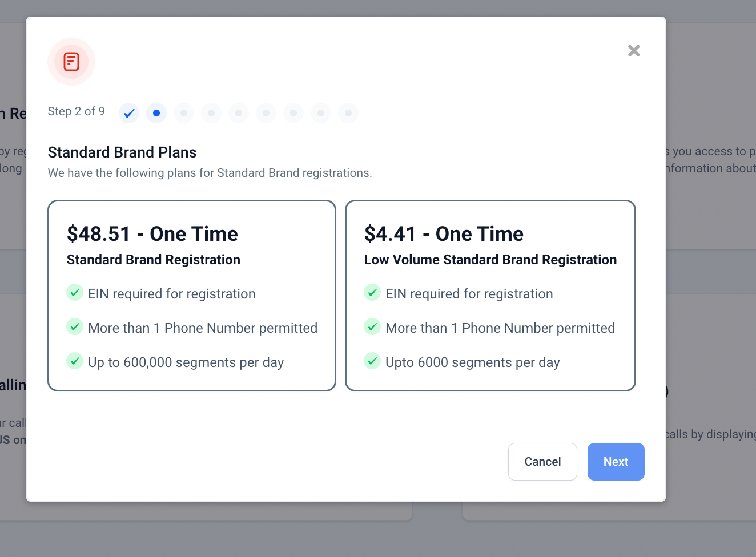The height and width of the screenshot is (557, 756).
Task: Click '$4.41 - One Time' price text
Action: pyautogui.click(x=444, y=234)
